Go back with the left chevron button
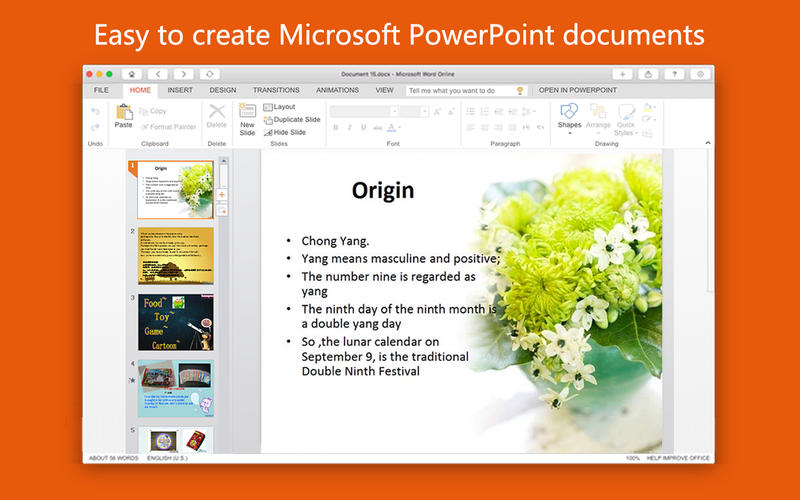The image size is (800, 500). pyautogui.click(x=158, y=74)
